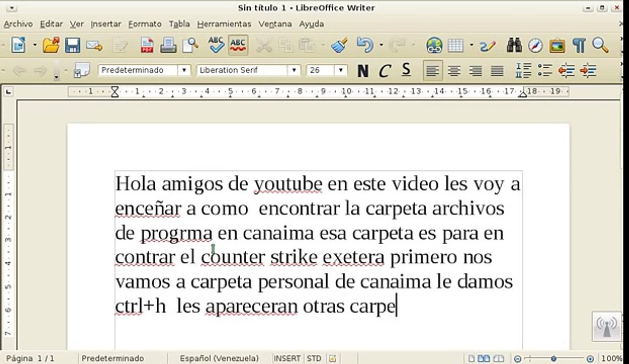Click the Hyperlink globe icon

point(434,45)
